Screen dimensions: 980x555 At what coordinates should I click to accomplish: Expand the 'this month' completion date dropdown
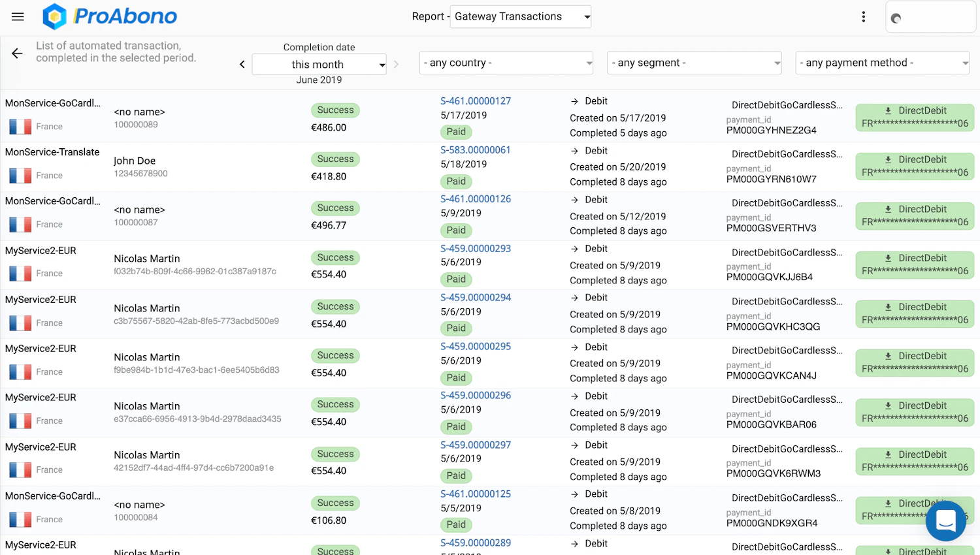319,64
